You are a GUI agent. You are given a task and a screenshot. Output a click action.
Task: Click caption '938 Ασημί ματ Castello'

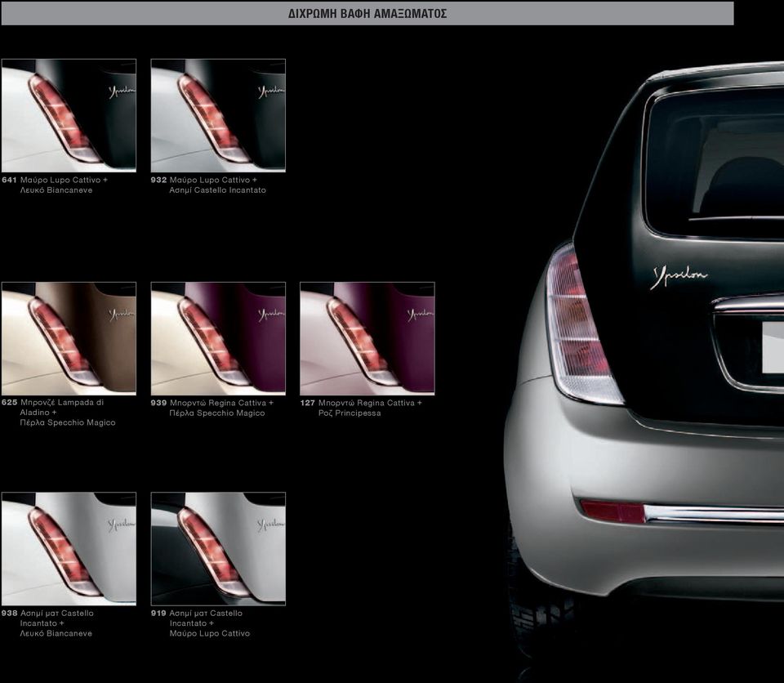tap(47, 614)
